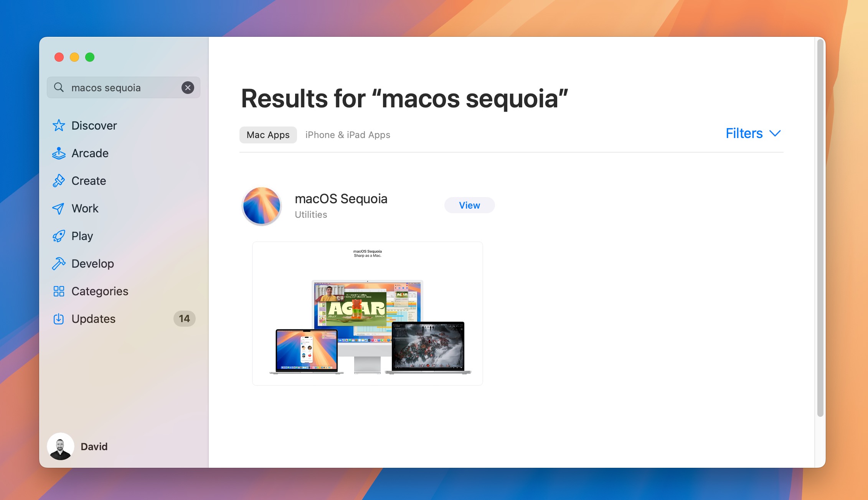Navigate to Work section

(x=84, y=208)
